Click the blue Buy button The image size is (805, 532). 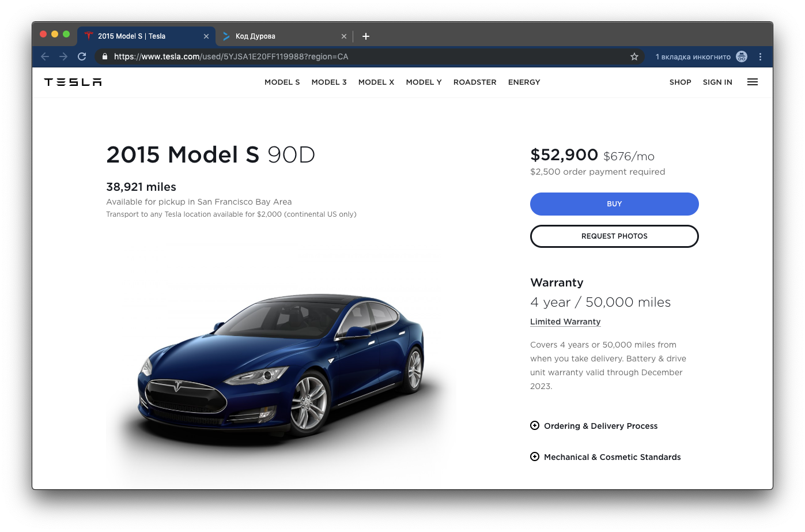coord(614,204)
